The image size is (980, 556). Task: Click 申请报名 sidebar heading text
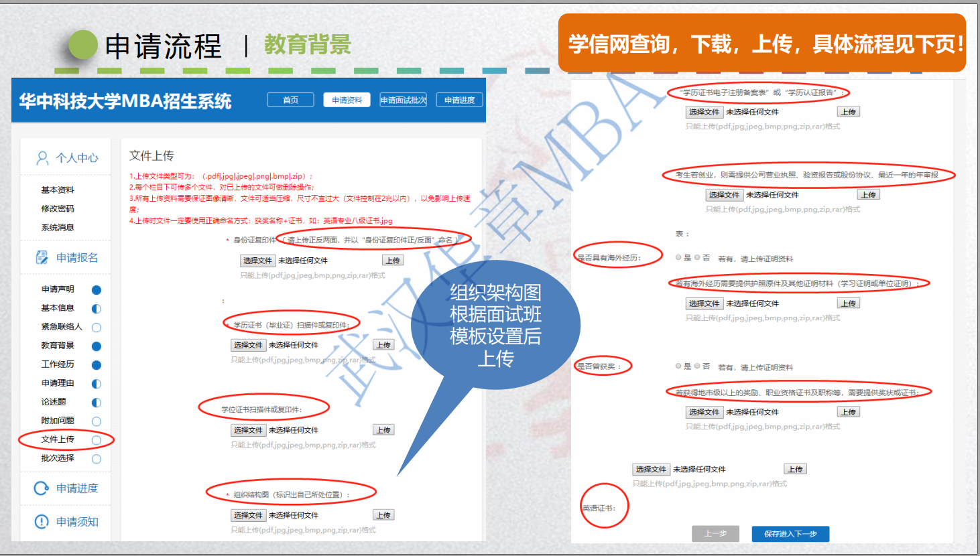pos(77,258)
